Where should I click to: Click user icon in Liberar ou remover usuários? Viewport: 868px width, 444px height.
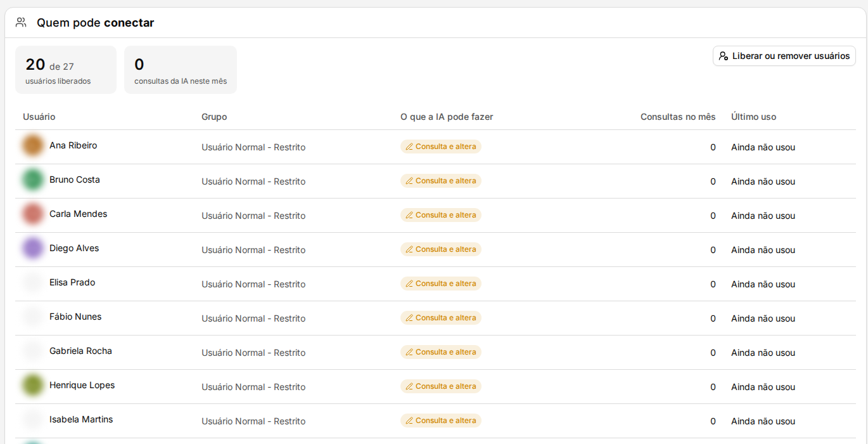coord(724,56)
